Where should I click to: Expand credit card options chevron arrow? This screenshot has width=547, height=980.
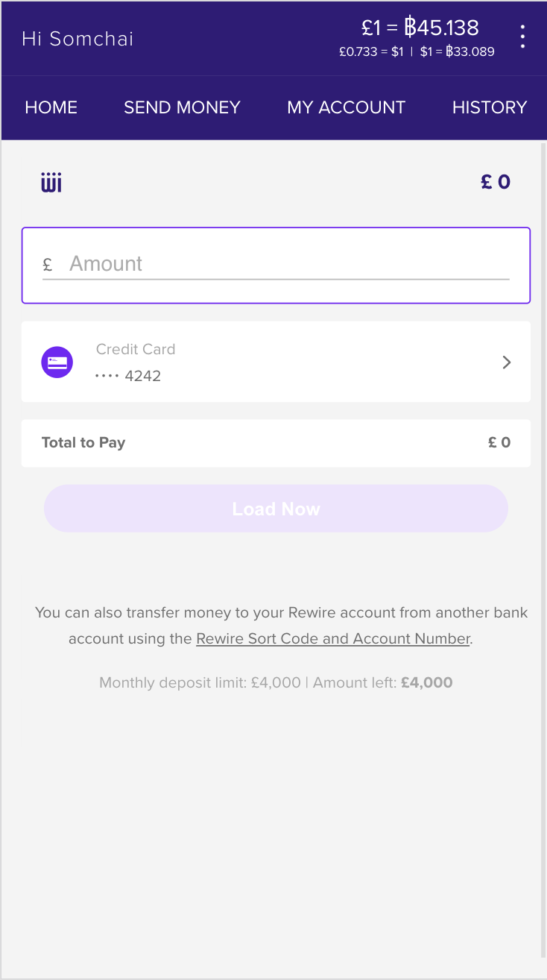click(507, 362)
